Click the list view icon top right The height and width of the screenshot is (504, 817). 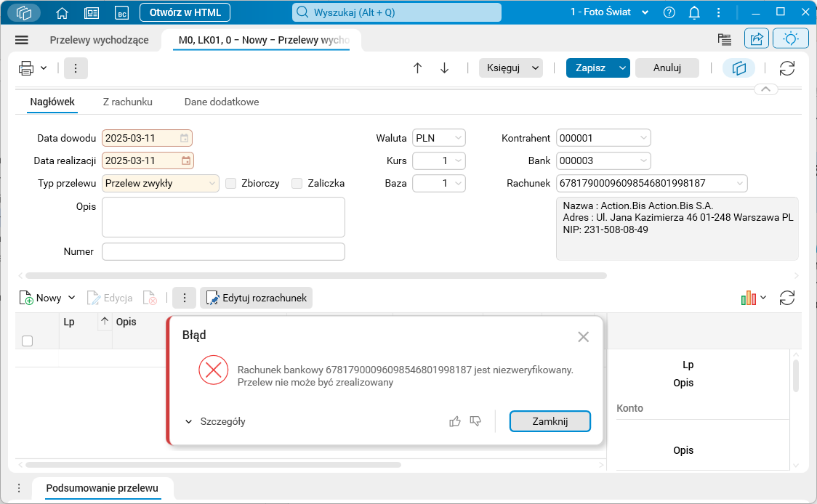click(x=724, y=39)
